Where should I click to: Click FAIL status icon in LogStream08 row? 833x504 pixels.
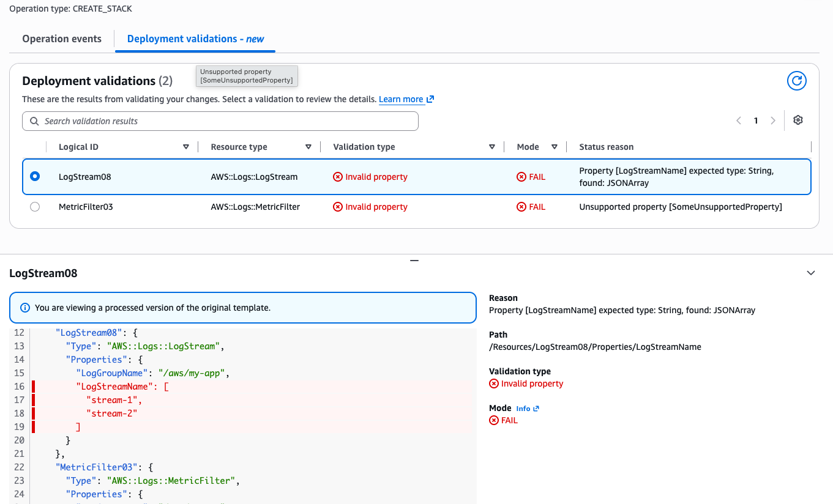pyautogui.click(x=521, y=177)
